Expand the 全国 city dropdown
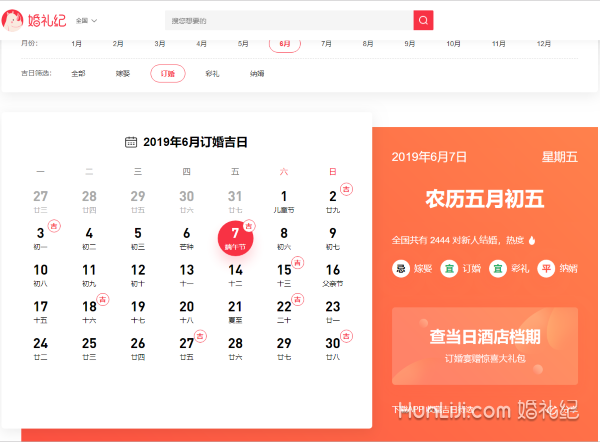The width and height of the screenshot is (600, 442). [x=87, y=20]
